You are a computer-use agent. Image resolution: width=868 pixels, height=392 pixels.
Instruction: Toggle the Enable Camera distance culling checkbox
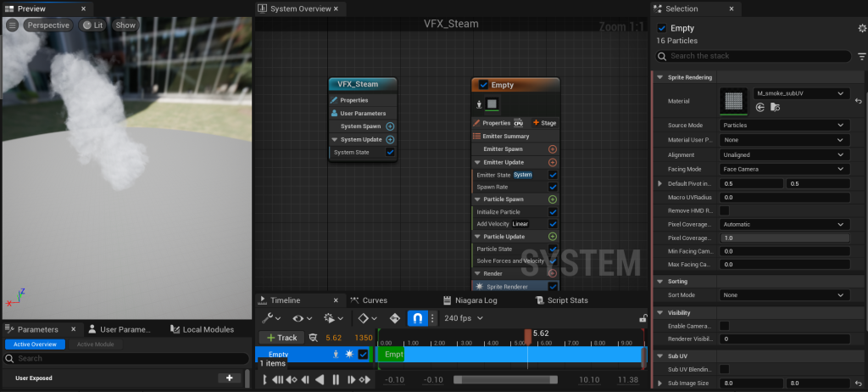click(x=725, y=326)
